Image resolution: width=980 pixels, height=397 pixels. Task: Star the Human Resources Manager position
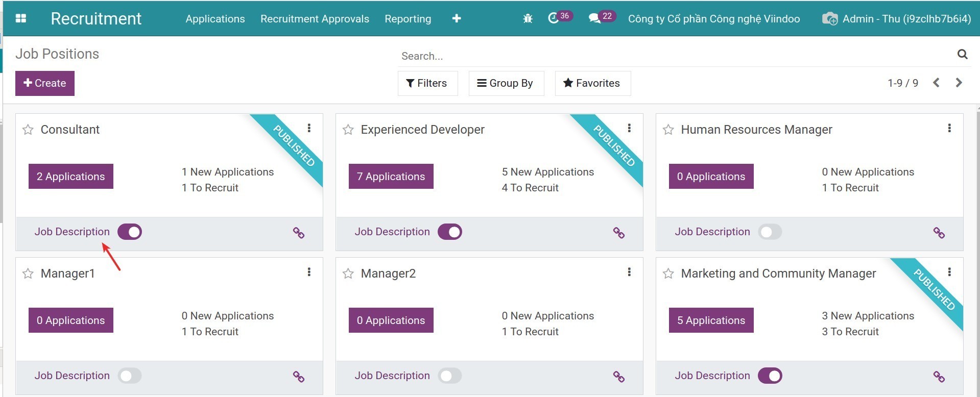pyautogui.click(x=668, y=130)
